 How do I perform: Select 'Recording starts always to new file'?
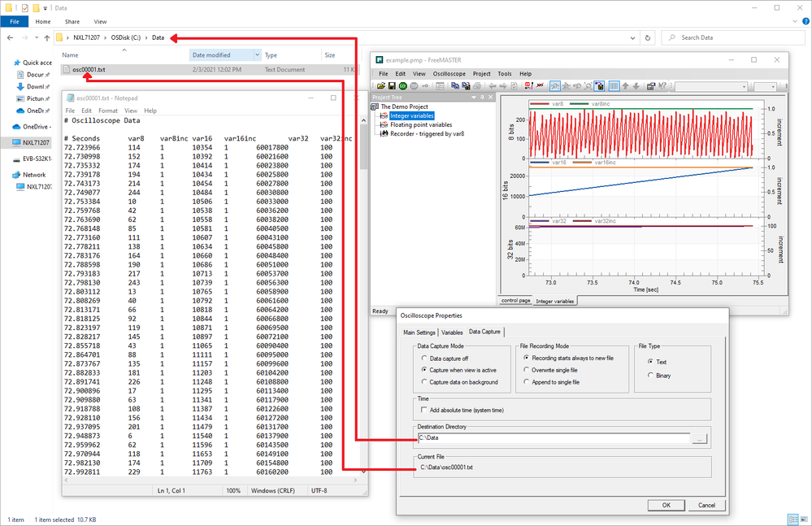pos(526,359)
